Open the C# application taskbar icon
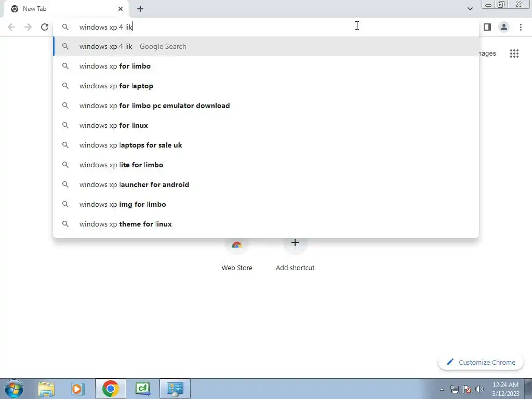The width and height of the screenshot is (532, 399). (x=142, y=389)
